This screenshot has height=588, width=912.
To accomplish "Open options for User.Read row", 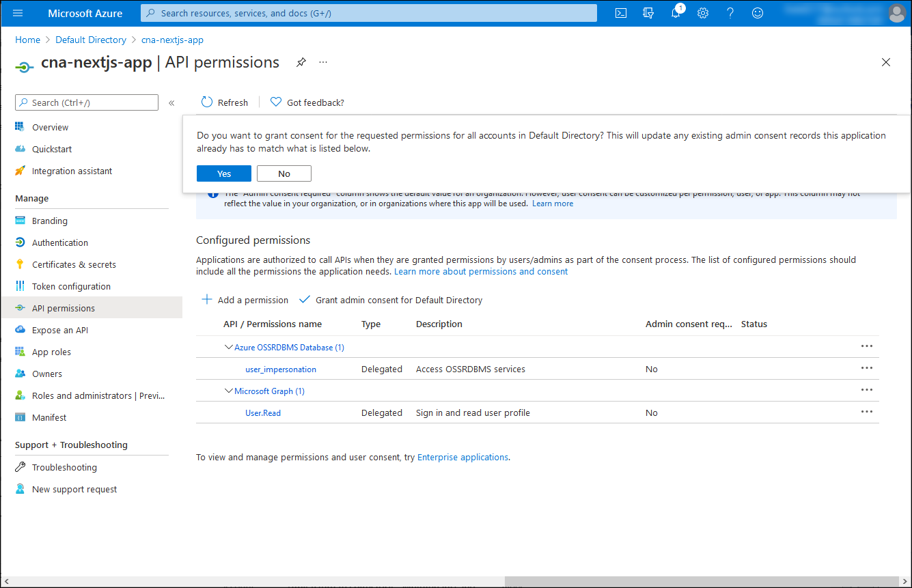I will pos(867,412).
